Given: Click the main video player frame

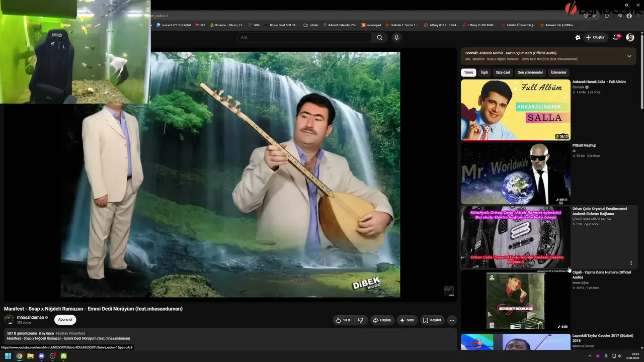Looking at the screenshot, I should point(230,174).
